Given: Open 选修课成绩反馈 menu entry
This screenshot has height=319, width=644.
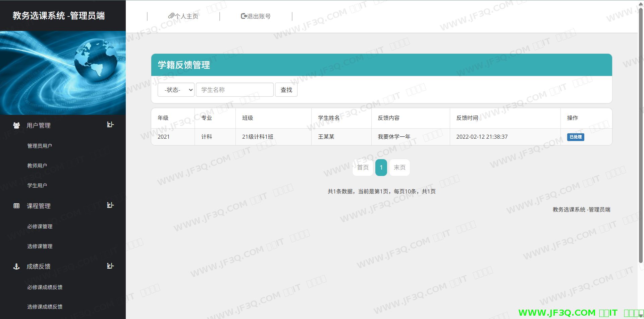Looking at the screenshot, I should point(45,307).
